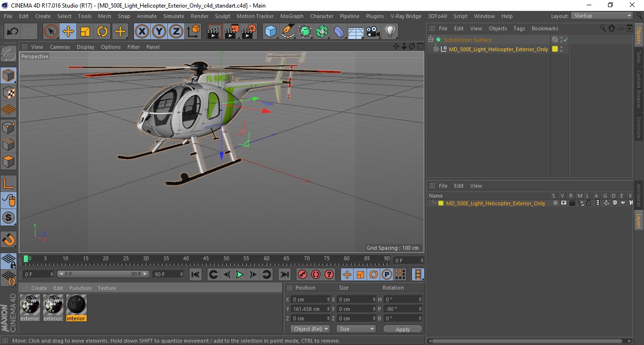
Task: Enable Model mode in left toolbar
Action: [x=9, y=75]
